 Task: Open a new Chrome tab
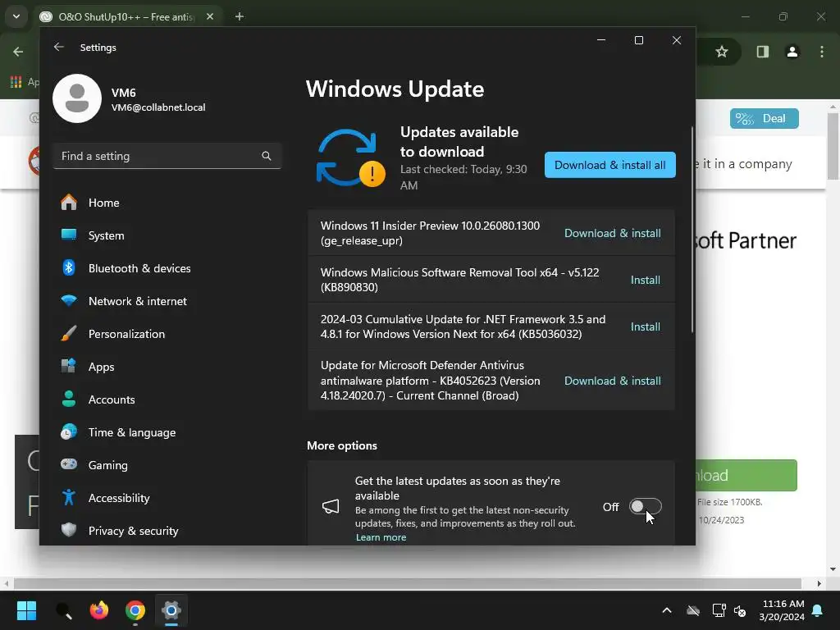[240, 16]
